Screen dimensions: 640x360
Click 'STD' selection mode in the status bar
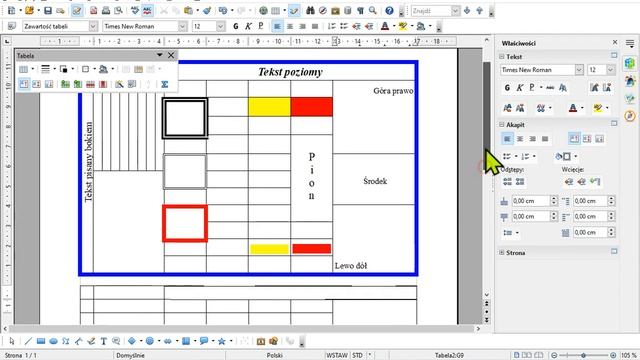click(x=358, y=355)
